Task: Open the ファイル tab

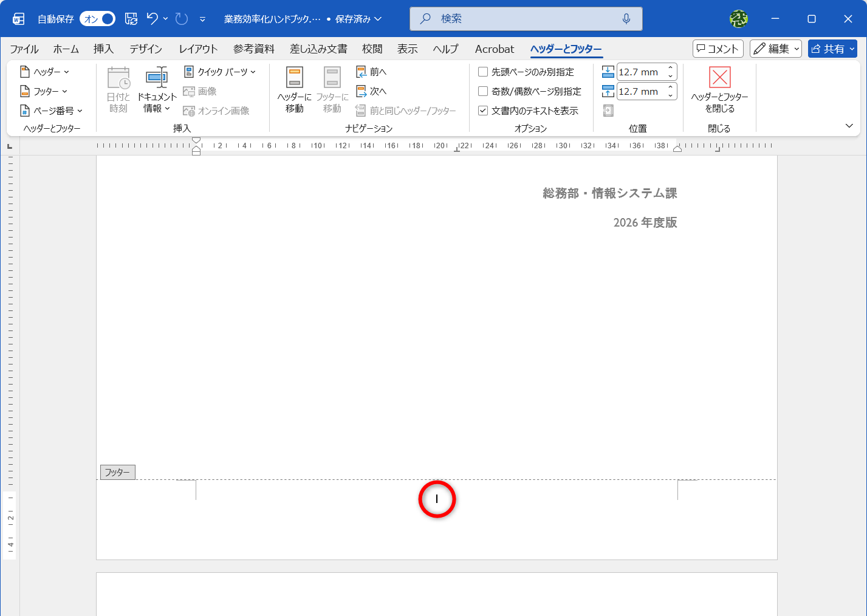Action: 24,49
